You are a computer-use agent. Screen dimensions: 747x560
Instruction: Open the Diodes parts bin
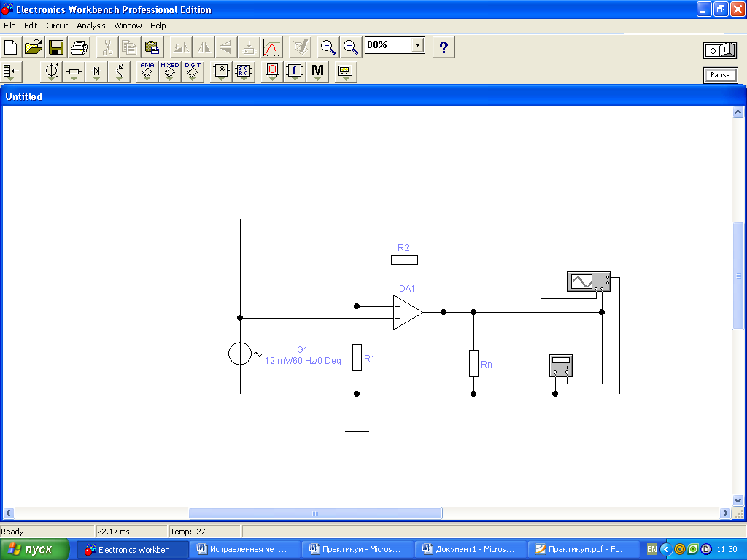tap(97, 71)
